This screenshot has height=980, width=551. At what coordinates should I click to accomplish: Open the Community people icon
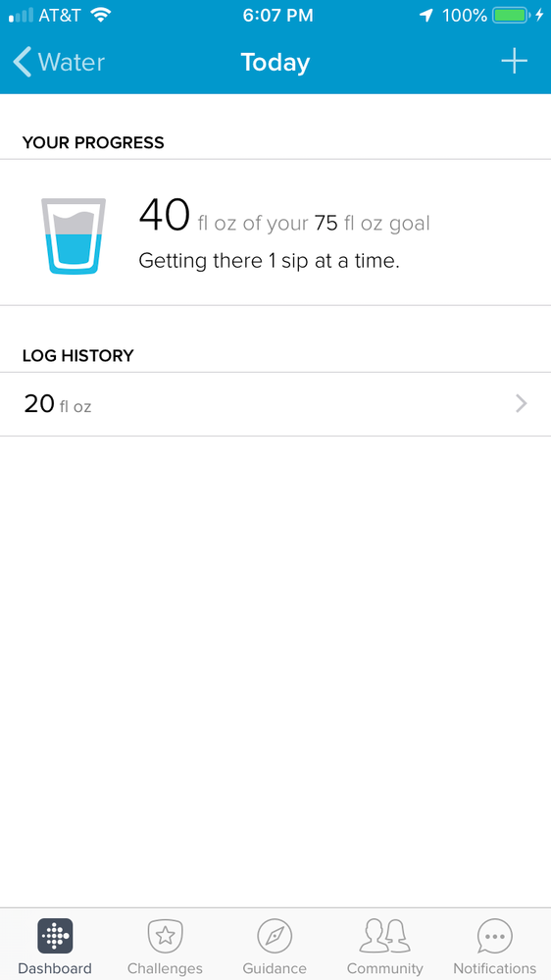coord(385,936)
